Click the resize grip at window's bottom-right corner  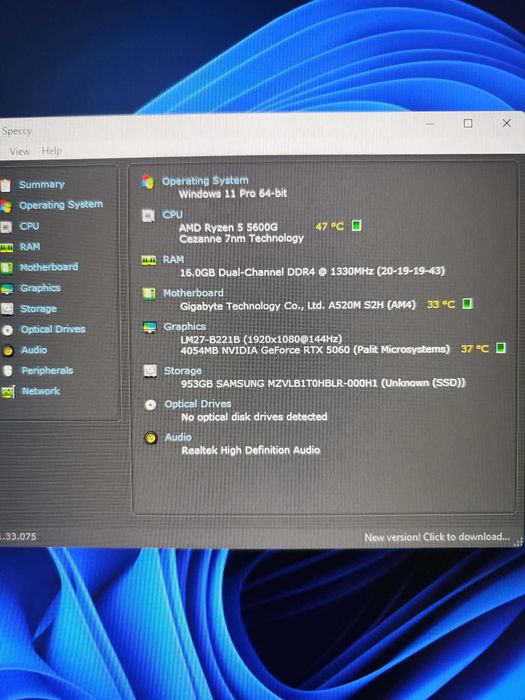click(518, 542)
